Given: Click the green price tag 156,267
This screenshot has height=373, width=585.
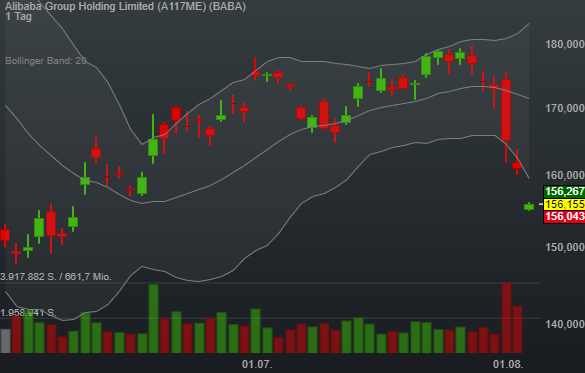Looking at the screenshot, I should [564, 192].
